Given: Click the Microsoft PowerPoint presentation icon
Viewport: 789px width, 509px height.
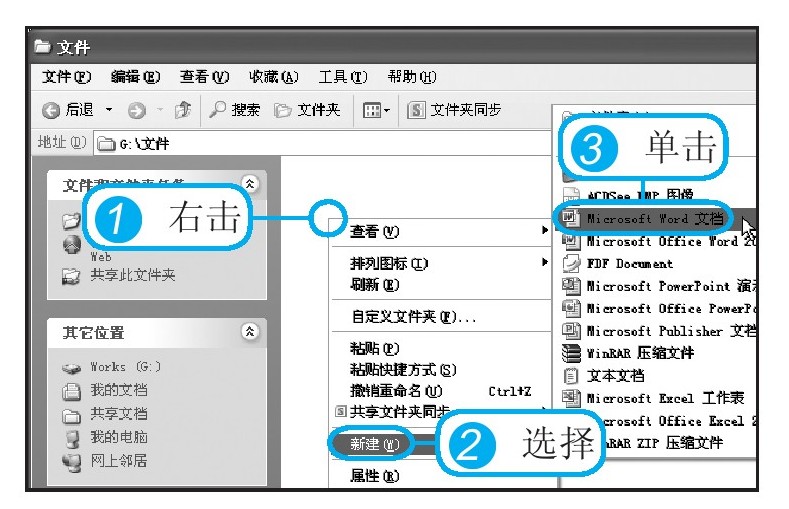Looking at the screenshot, I should (571, 286).
